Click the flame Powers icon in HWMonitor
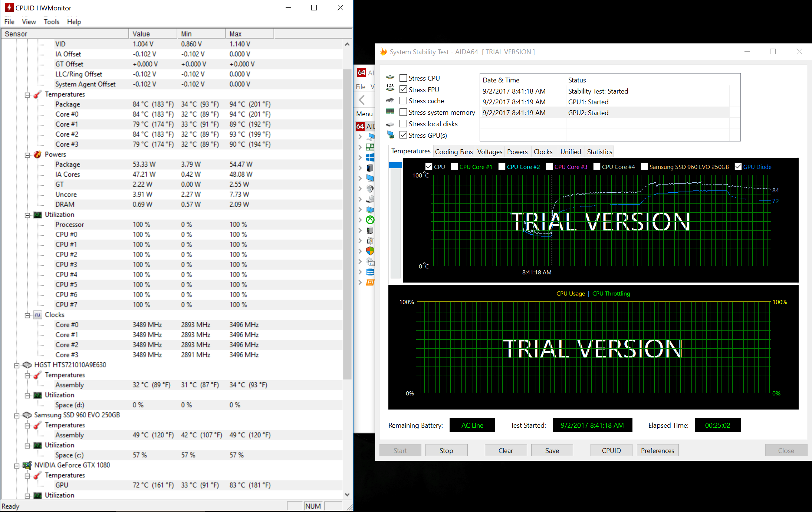Viewport: 812px width, 512px height. coord(37,154)
